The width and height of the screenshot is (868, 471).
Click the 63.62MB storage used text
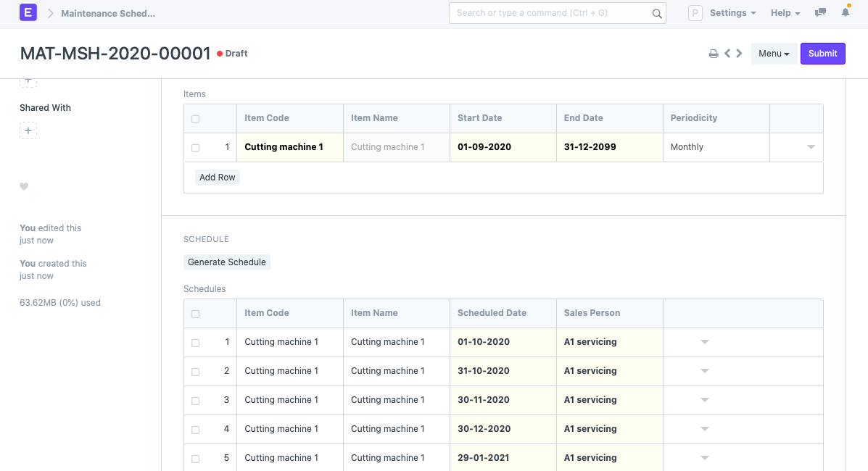coord(59,303)
